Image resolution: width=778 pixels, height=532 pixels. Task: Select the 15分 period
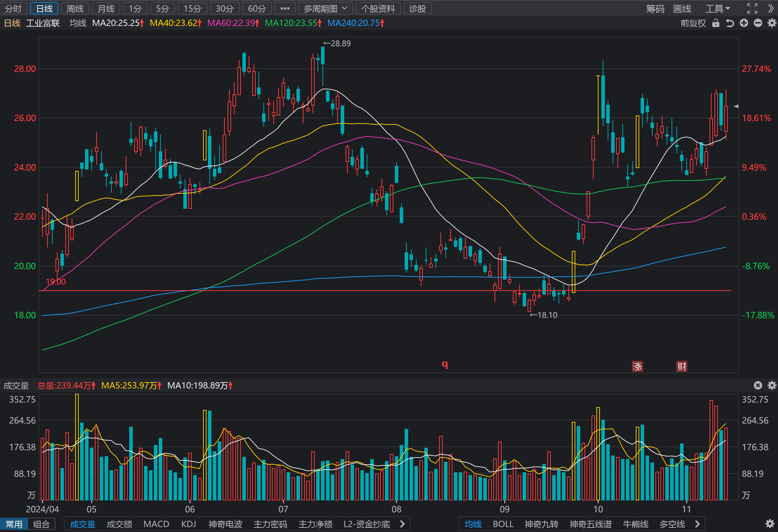click(192, 8)
